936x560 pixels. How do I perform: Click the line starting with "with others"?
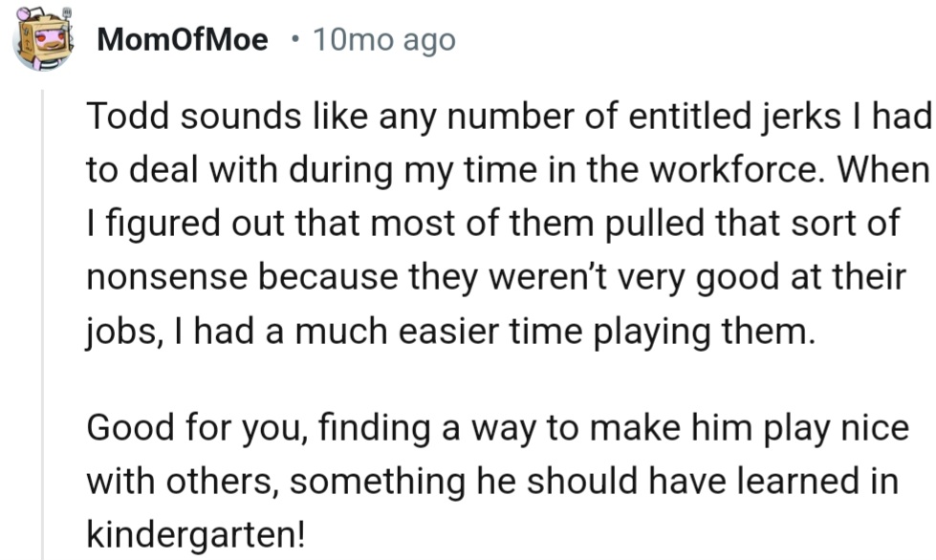[x=492, y=481]
